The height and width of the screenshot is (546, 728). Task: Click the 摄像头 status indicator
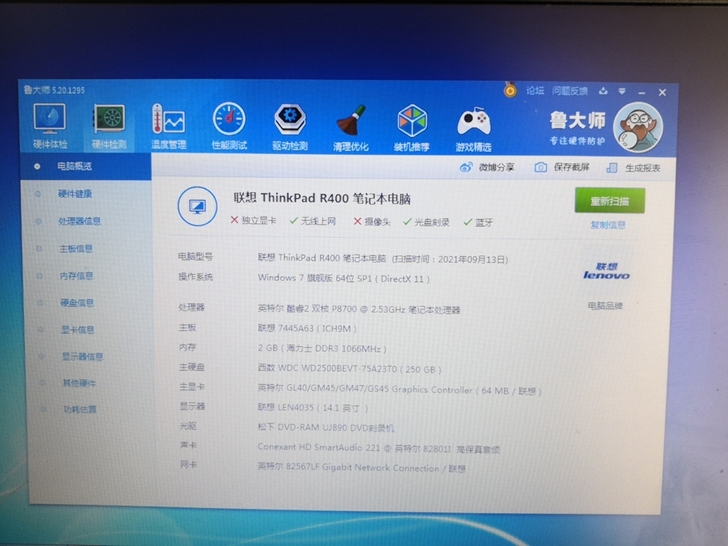coord(372,222)
